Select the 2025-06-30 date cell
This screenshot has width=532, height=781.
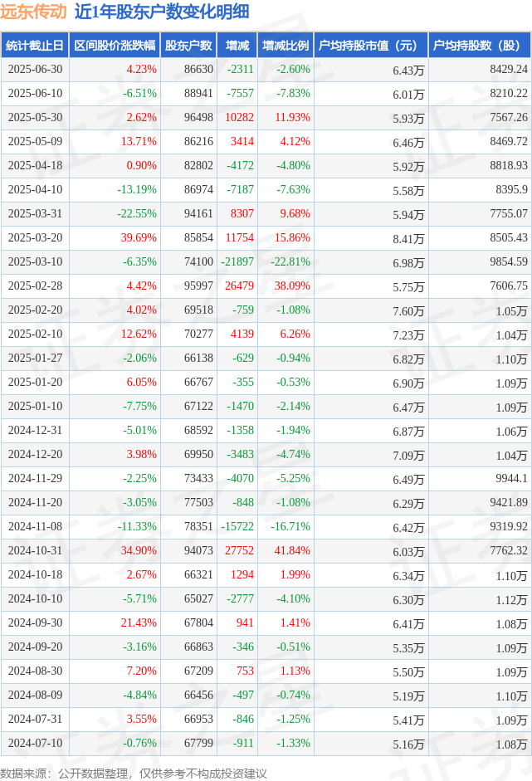click(36, 69)
